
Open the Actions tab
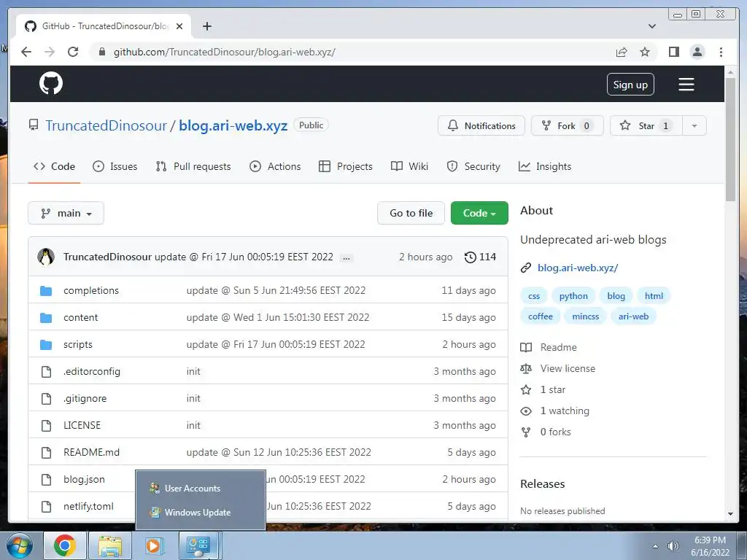[x=275, y=167]
